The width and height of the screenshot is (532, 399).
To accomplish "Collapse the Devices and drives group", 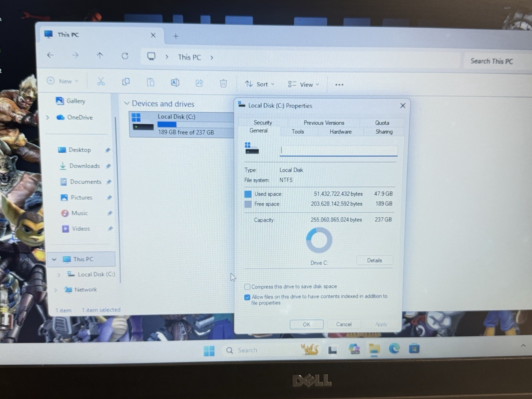I will pos(126,103).
